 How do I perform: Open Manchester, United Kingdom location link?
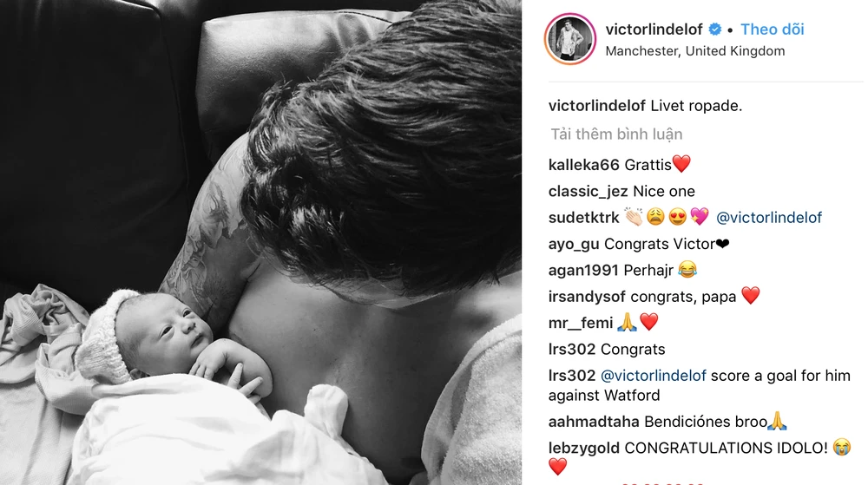694,51
